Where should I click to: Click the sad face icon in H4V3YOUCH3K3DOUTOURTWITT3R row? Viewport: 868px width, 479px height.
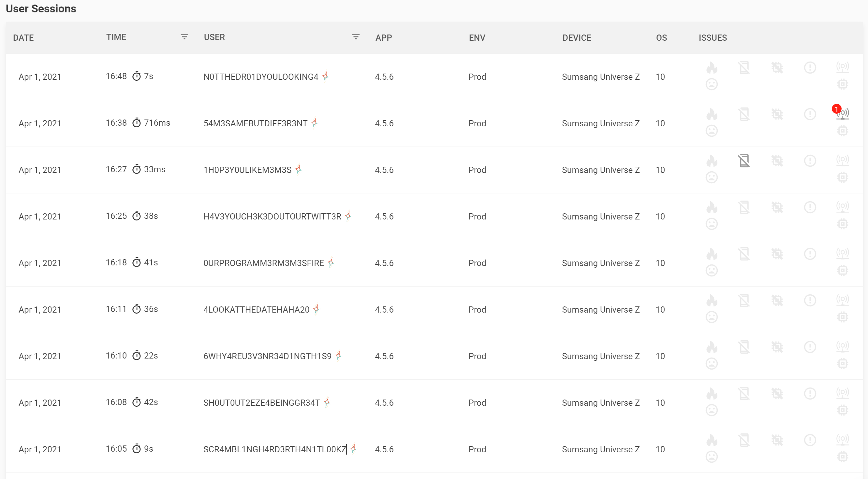tap(712, 224)
